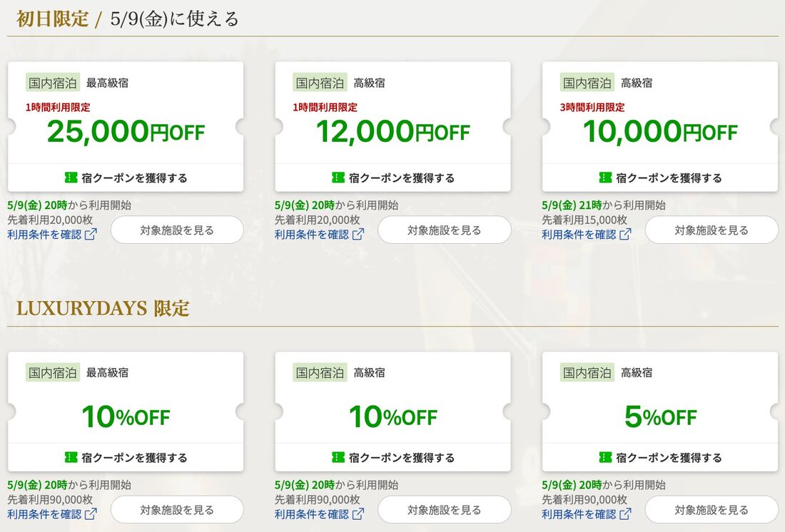Click 3時間利用限定 label on 10,000円OFF coupon
Screen dimensions: 785x532
click(x=592, y=107)
